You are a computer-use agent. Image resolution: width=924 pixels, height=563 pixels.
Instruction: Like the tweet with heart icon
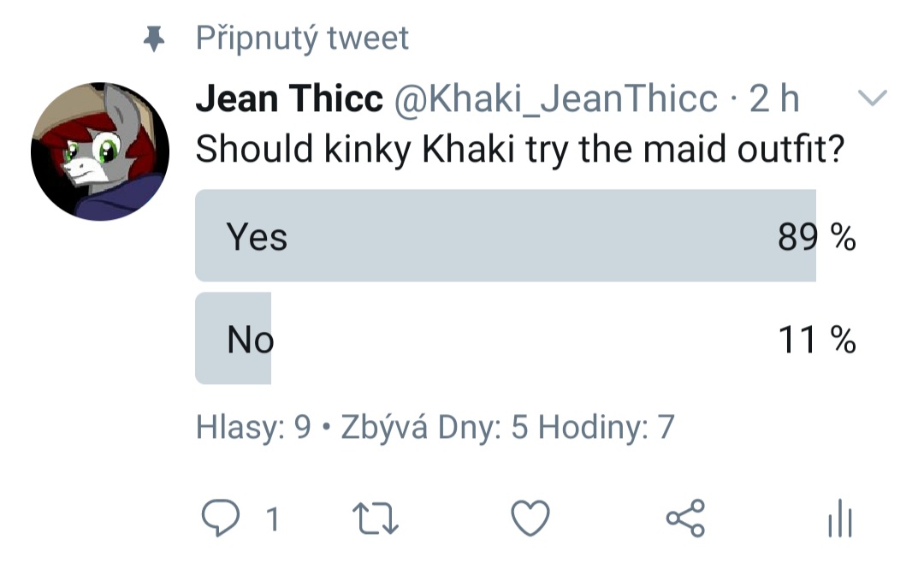tap(530, 518)
